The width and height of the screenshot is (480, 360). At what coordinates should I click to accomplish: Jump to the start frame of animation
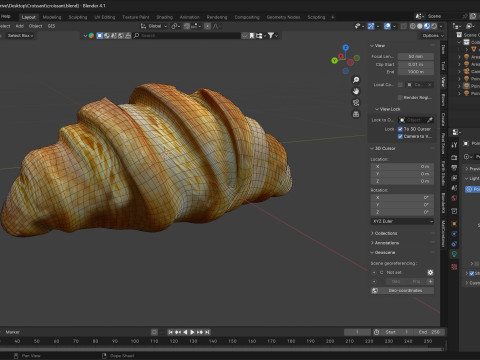(170, 332)
